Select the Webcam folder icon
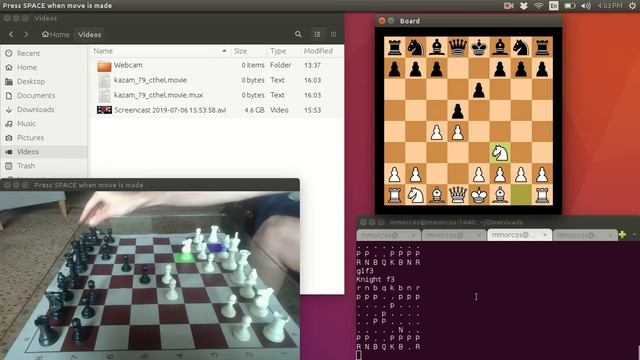Viewport: 640px width, 360px height. (104, 66)
